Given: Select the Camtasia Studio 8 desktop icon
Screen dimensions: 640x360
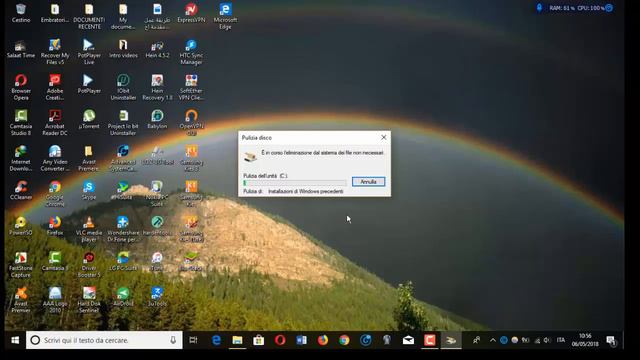Looking at the screenshot, I should pyautogui.click(x=21, y=123).
